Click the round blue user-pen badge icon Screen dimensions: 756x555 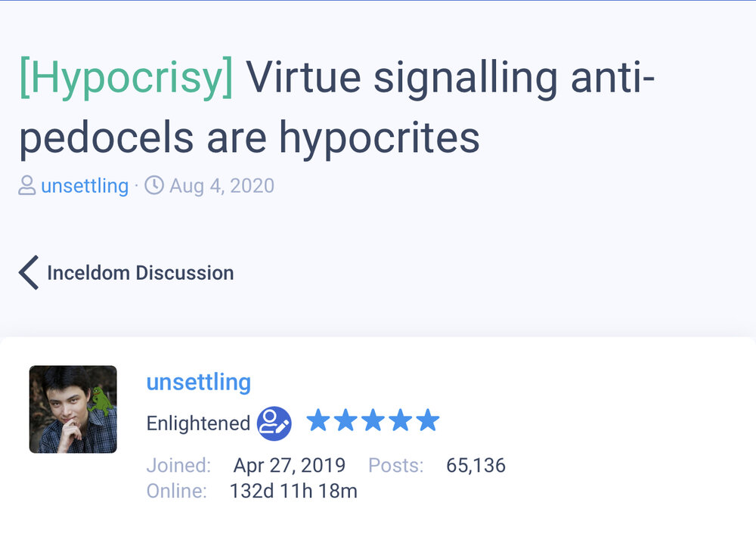[274, 423]
